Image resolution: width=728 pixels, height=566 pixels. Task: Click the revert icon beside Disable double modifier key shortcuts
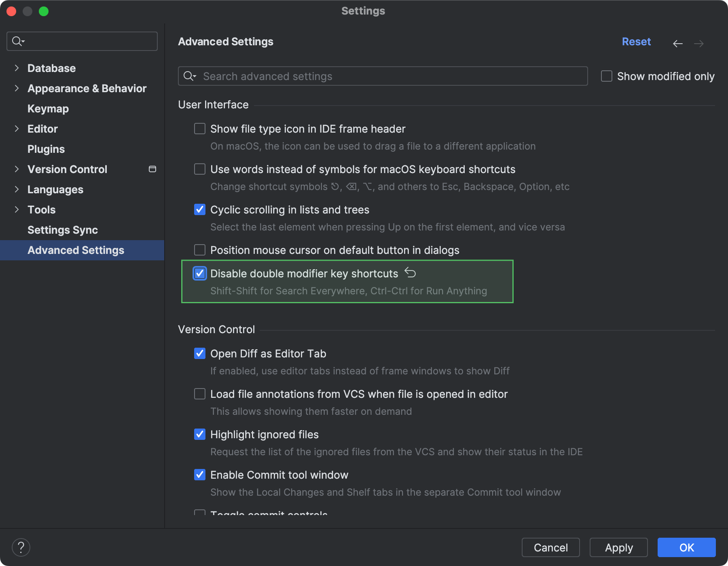coord(411,273)
